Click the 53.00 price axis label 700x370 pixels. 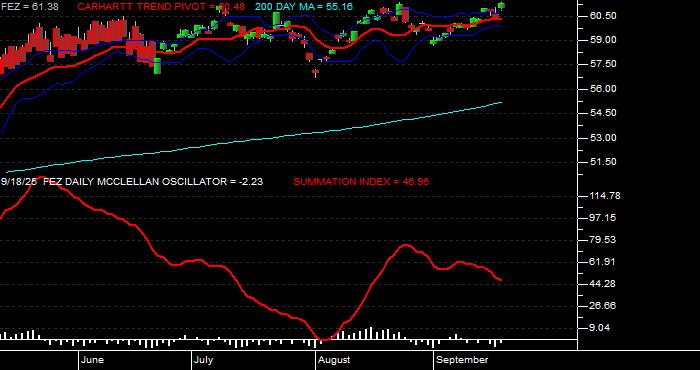(x=604, y=137)
